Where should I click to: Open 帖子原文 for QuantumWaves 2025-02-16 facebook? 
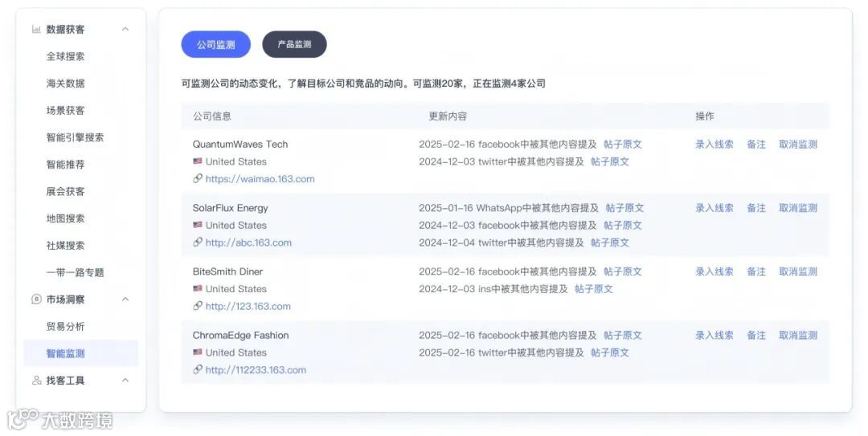[x=623, y=145]
